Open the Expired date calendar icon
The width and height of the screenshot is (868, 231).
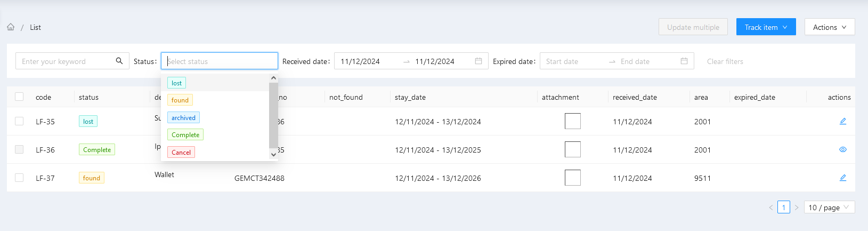coord(684,61)
